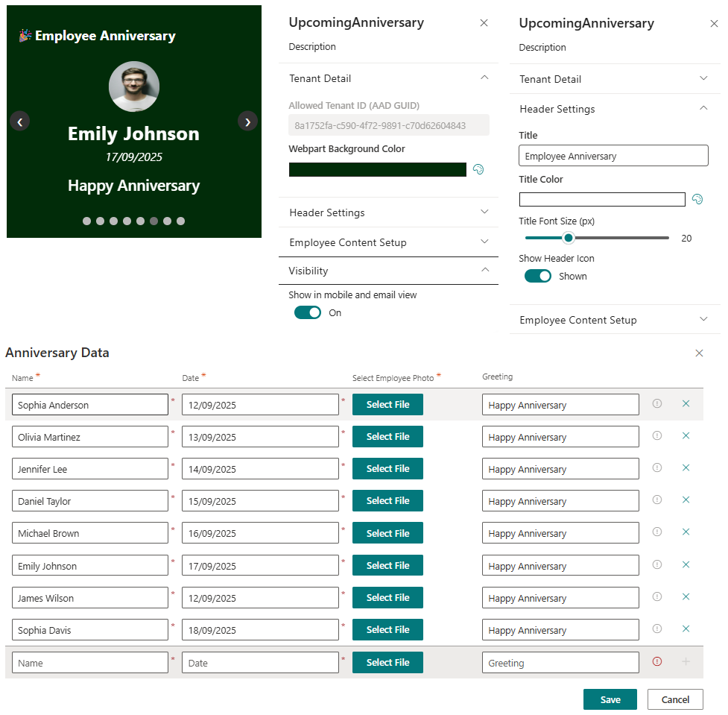
Task: Click the red warning icon on the empty row
Action: (656, 661)
